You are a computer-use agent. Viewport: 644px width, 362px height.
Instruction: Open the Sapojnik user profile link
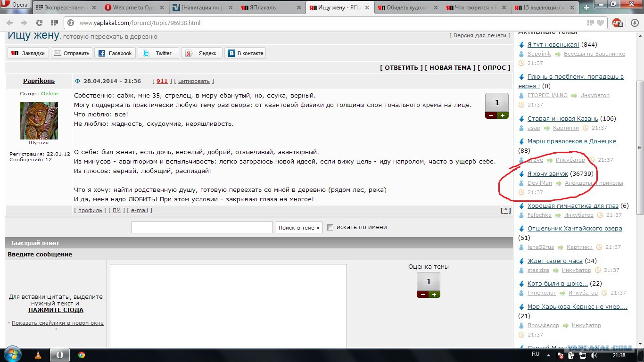click(x=539, y=54)
